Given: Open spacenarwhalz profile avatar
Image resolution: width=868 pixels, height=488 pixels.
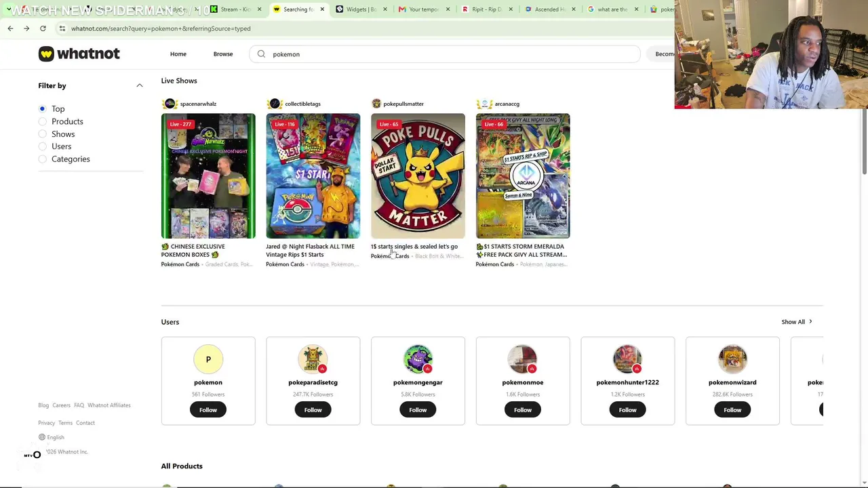Looking at the screenshot, I should point(170,104).
